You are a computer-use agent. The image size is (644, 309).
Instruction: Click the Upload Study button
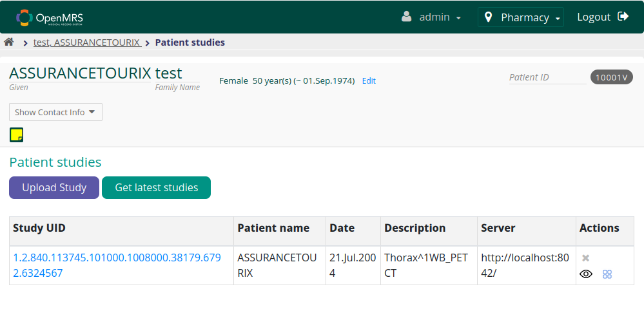[x=54, y=187]
